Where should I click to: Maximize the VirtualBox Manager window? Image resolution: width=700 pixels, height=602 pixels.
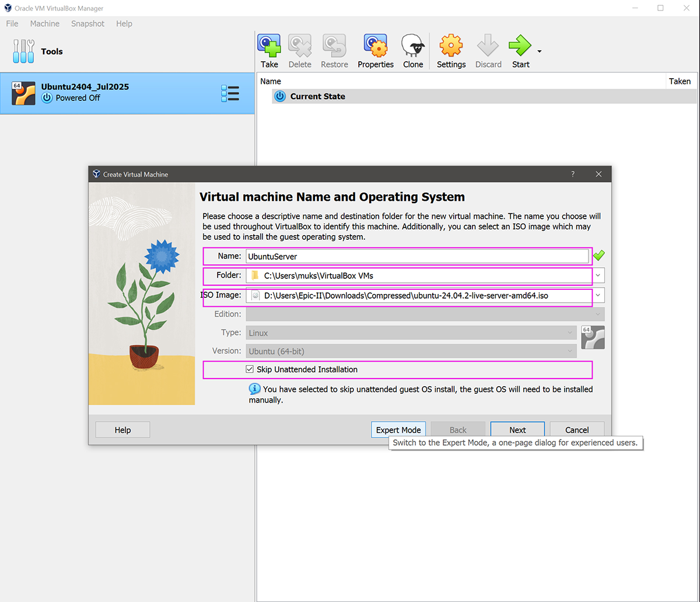(660, 8)
